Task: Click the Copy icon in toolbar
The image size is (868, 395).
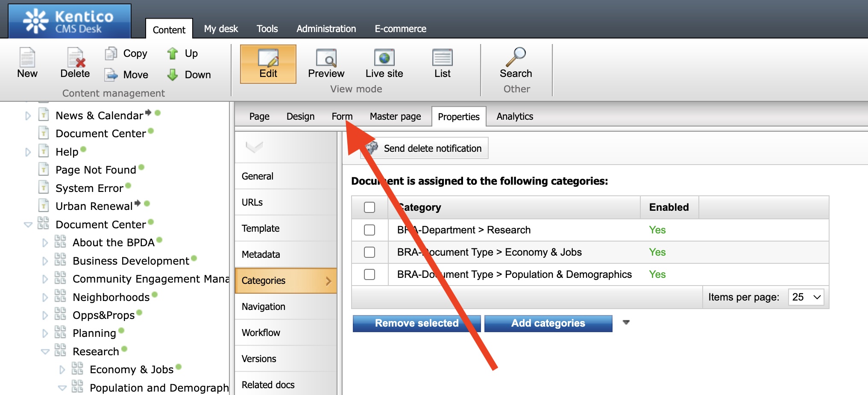Action: tap(111, 53)
